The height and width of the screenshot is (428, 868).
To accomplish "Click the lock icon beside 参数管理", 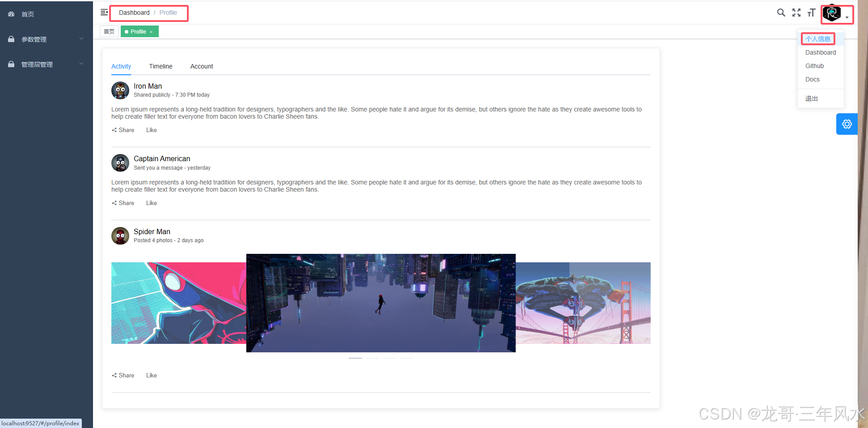I will (11, 39).
